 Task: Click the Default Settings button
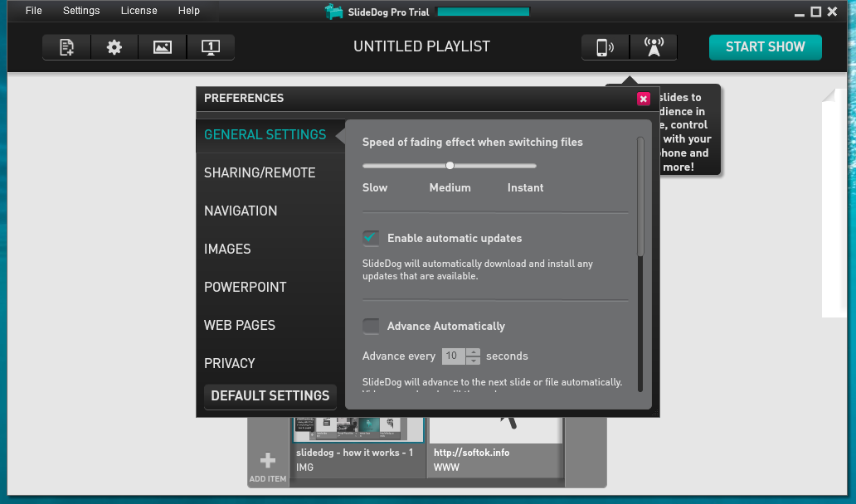pyautogui.click(x=270, y=395)
